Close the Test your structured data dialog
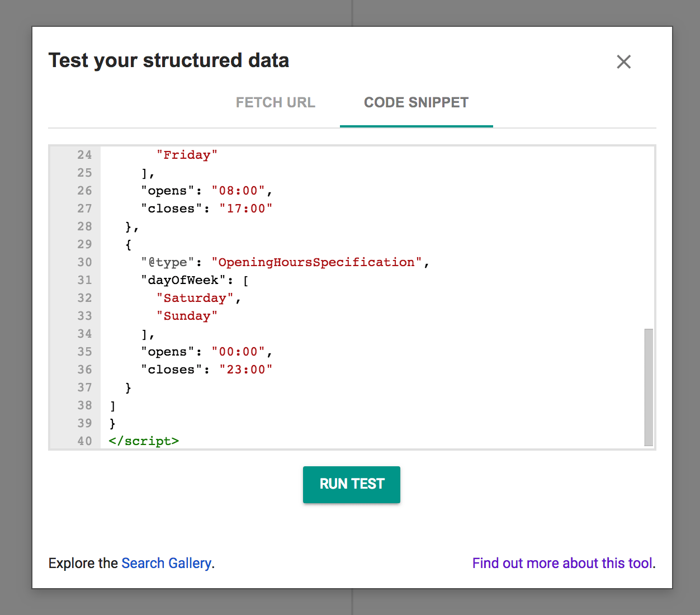 [623, 61]
